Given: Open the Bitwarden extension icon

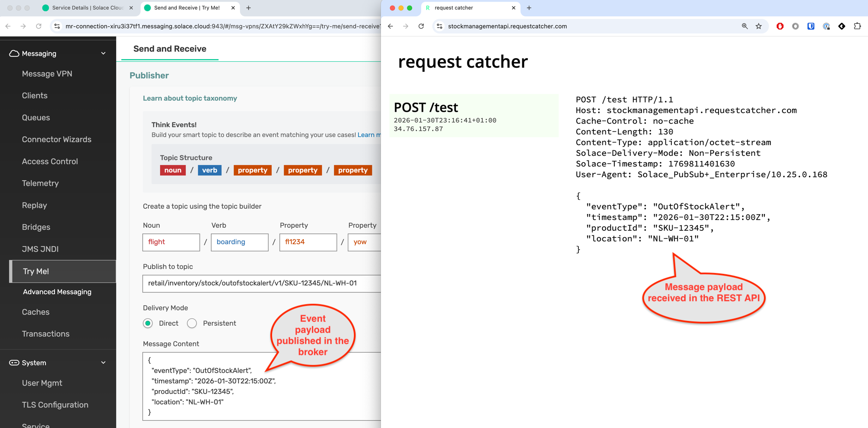Looking at the screenshot, I should pos(811,26).
